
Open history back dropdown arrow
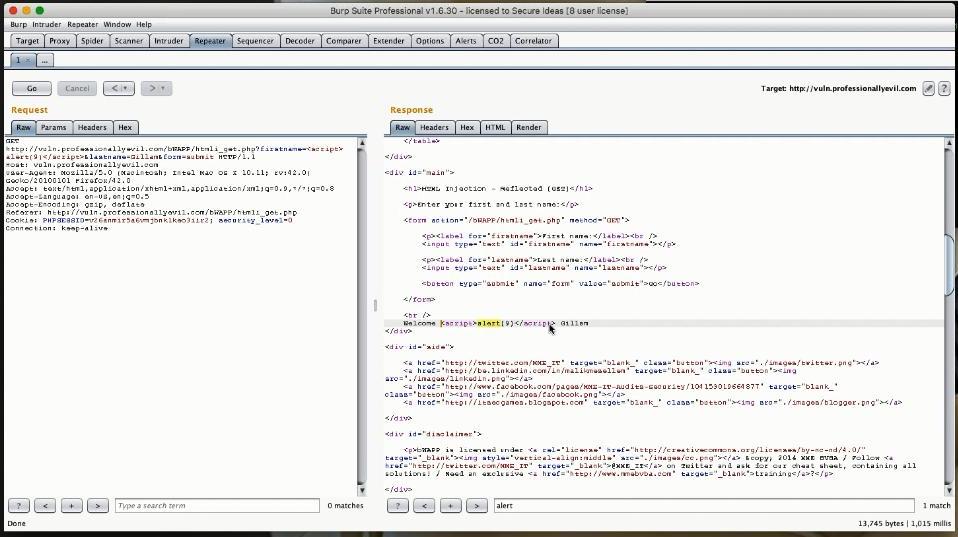pyautogui.click(x=125, y=89)
